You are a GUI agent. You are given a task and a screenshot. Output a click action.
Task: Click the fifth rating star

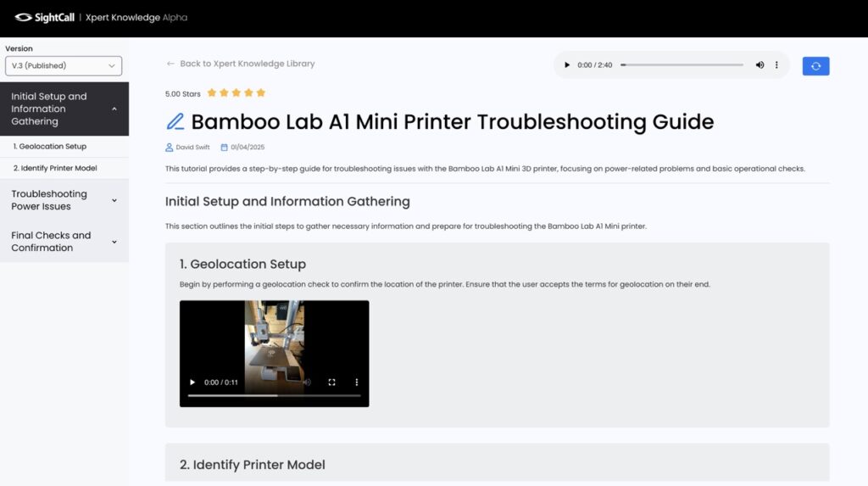(261, 93)
